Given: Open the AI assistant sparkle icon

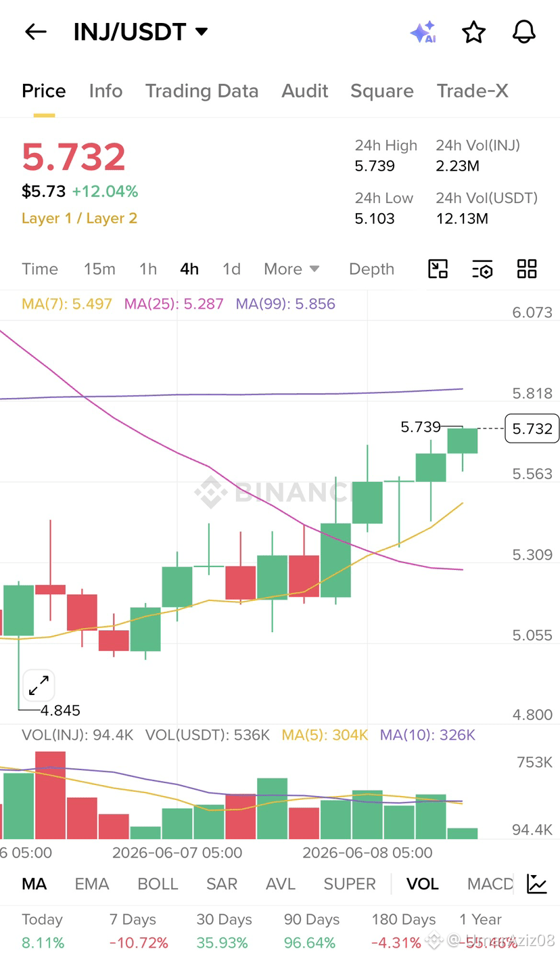Looking at the screenshot, I should click(x=423, y=32).
